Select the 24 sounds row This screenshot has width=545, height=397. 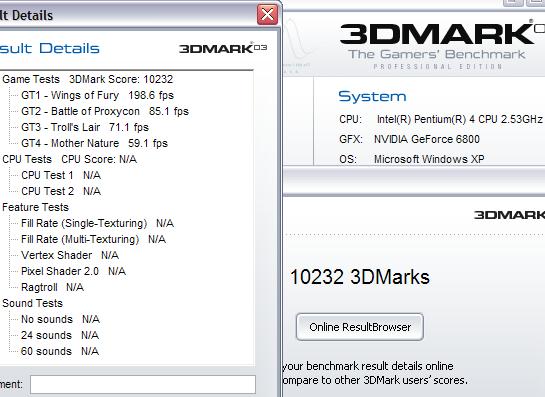(60, 335)
